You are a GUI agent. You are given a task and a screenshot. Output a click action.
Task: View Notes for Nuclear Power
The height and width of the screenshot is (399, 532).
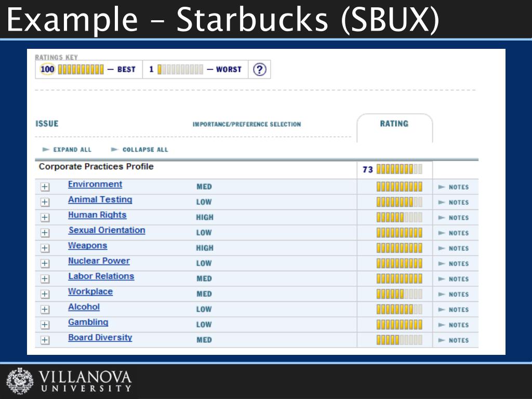click(x=454, y=263)
